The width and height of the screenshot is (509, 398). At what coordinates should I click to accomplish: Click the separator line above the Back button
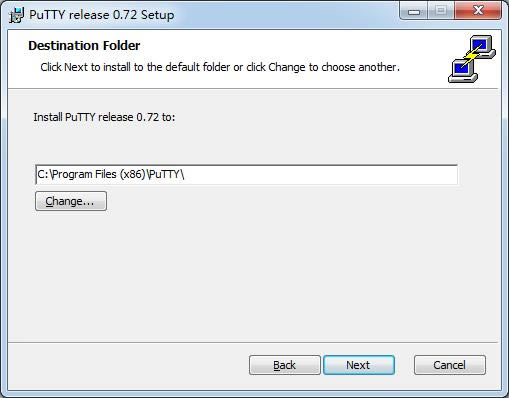(x=253, y=342)
